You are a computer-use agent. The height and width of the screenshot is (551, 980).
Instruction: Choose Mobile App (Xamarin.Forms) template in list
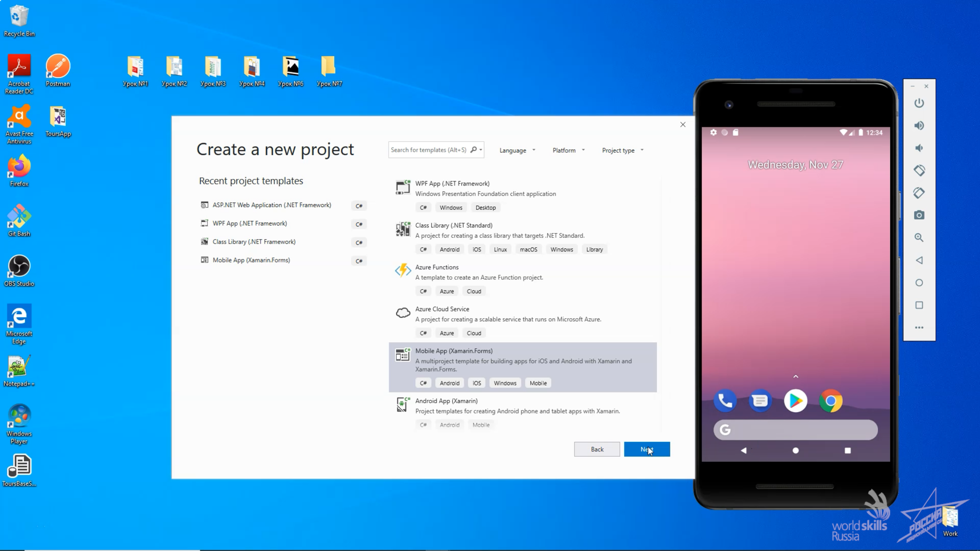pyautogui.click(x=523, y=367)
